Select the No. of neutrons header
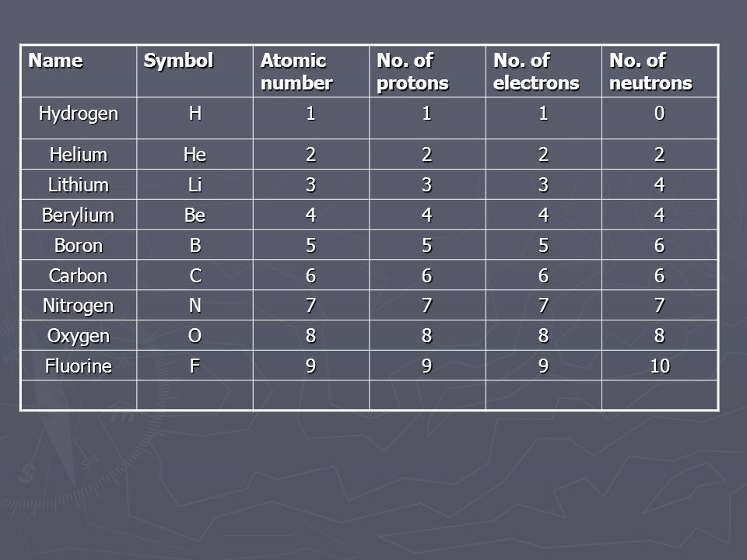This screenshot has height=560, width=747. pyautogui.click(x=660, y=72)
